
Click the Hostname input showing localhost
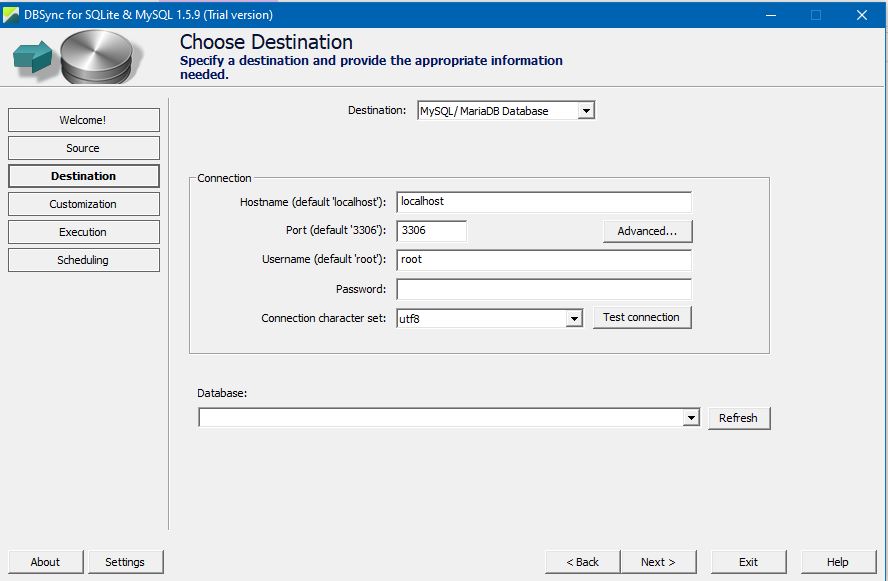[545, 201]
